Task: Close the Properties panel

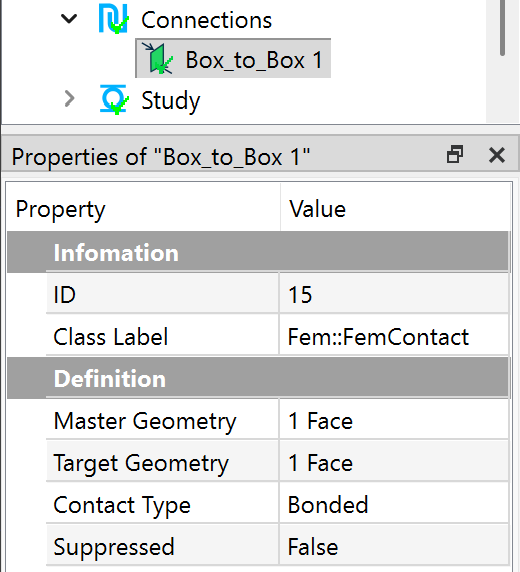Action: click(497, 155)
